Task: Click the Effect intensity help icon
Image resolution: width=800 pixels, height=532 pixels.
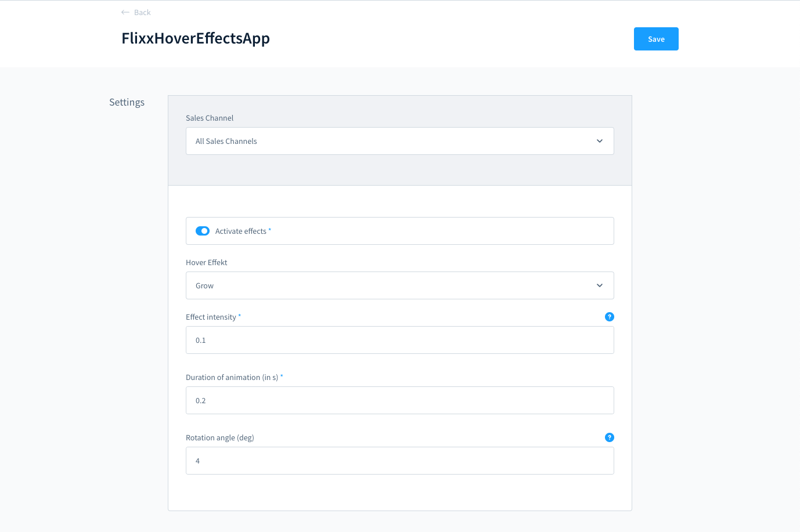Action: coord(610,317)
